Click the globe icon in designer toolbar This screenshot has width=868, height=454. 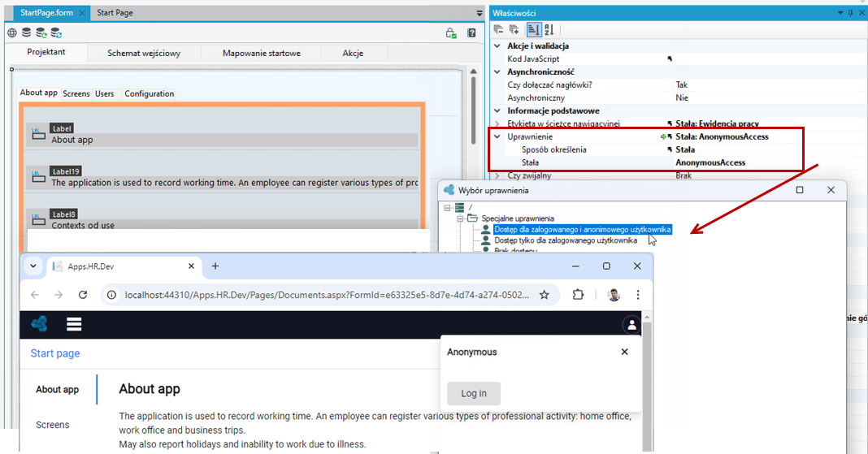[x=11, y=32]
